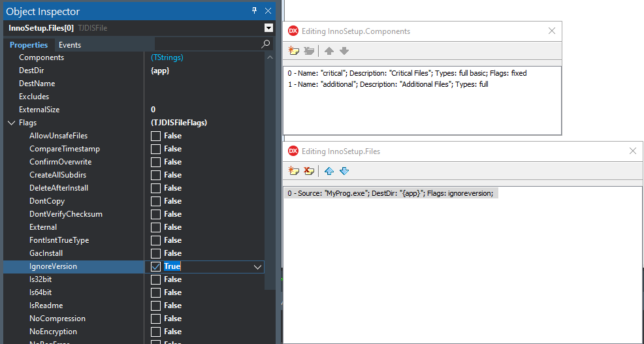
Task: Click Delete icon in Files editor toolbar
Action: tap(309, 171)
